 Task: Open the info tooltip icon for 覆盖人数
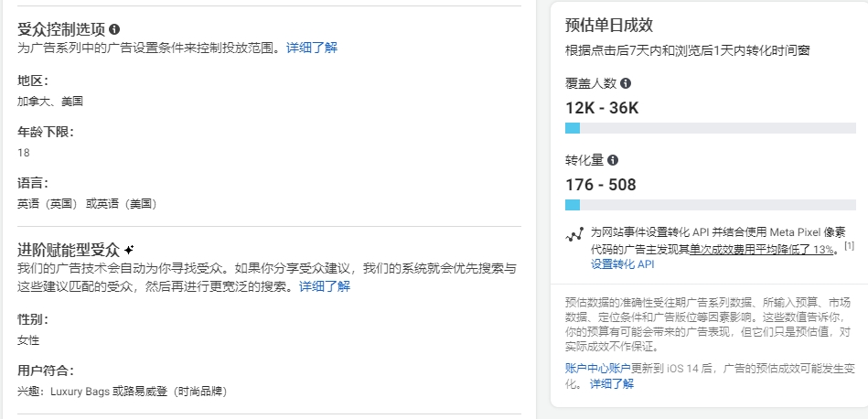[x=627, y=83]
